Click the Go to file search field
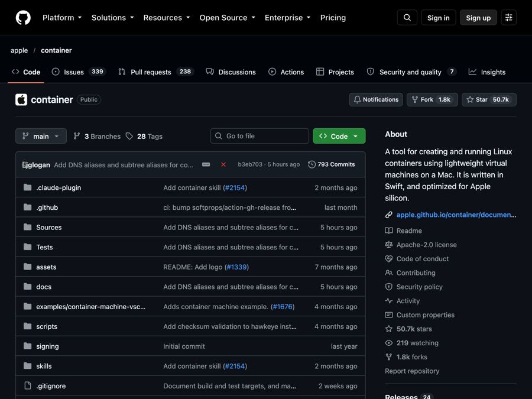The width and height of the screenshot is (532, 399). pyautogui.click(x=259, y=136)
